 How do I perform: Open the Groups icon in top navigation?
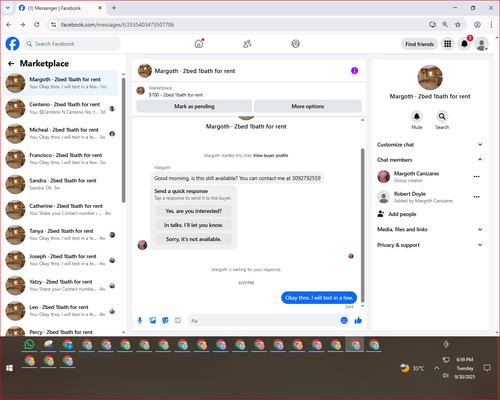[x=295, y=44]
